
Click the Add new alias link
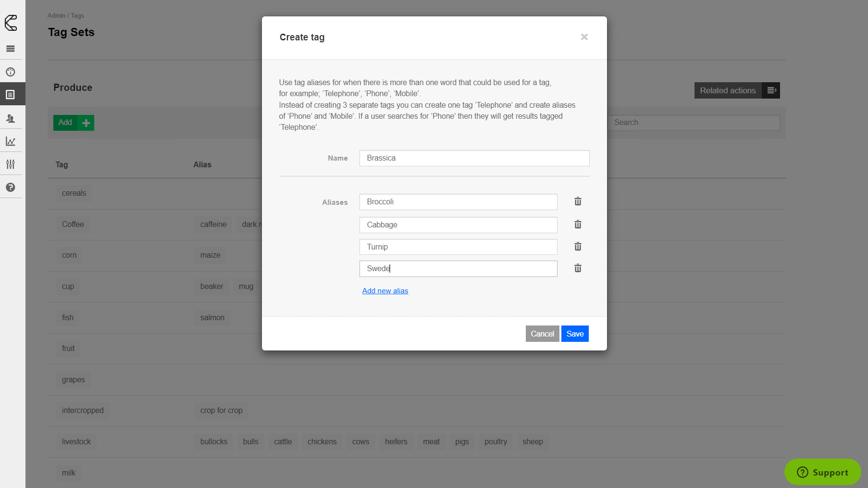coord(385,291)
